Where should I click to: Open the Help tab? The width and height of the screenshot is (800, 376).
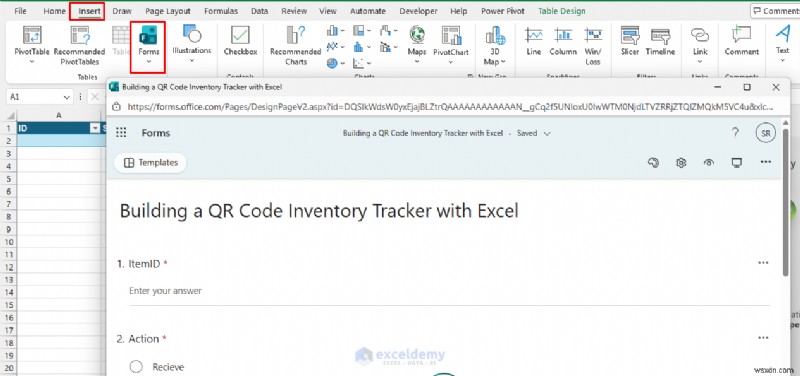click(x=459, y=11)
